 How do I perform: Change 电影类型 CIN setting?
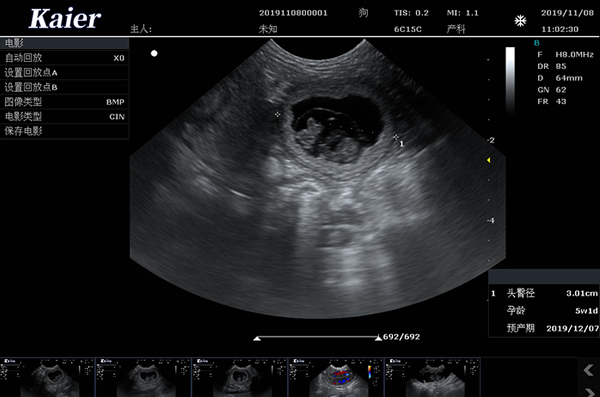point(64,116)
